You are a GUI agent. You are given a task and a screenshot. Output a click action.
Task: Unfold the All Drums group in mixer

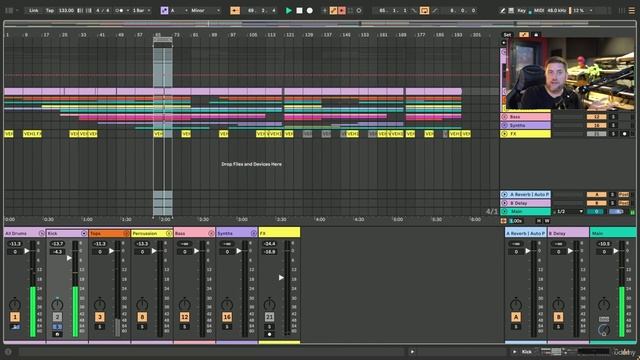[x=41, y=233]
